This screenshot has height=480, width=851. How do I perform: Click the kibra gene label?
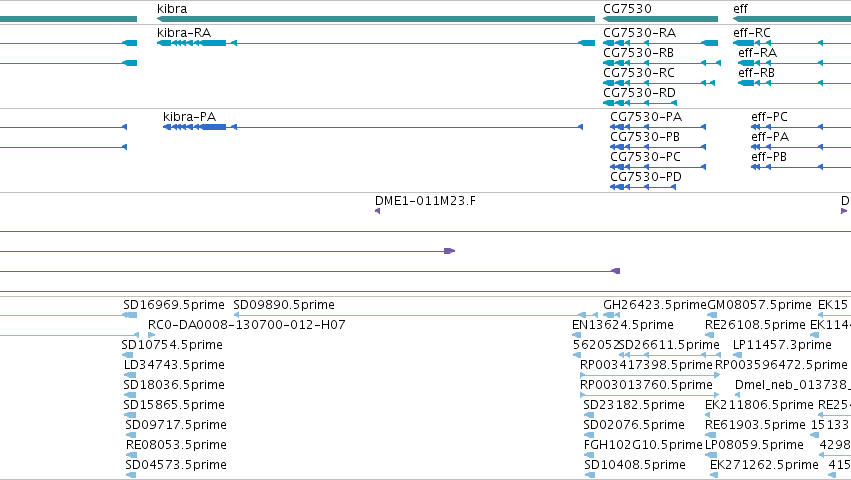click(x=172, y=9)
